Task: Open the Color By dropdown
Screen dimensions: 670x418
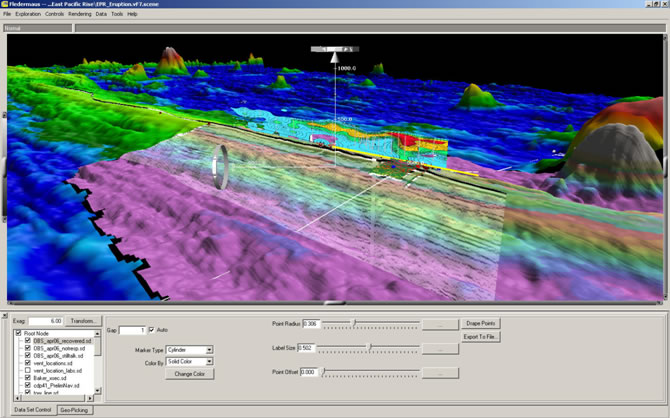Action: pos(209,361)
